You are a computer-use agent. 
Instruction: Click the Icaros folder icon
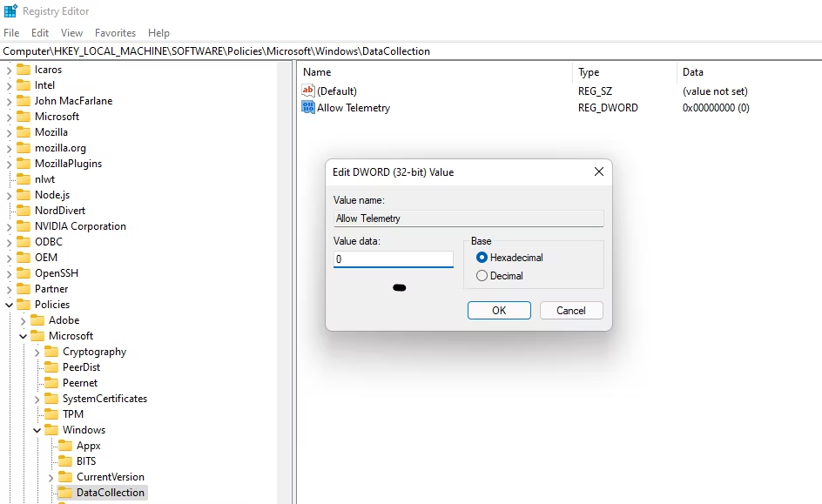pyautogui.click(x=24, y=69)
